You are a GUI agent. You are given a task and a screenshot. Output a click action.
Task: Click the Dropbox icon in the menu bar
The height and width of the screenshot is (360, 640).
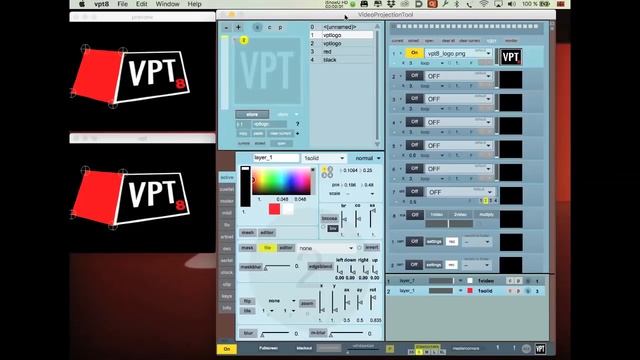(391, 4)
